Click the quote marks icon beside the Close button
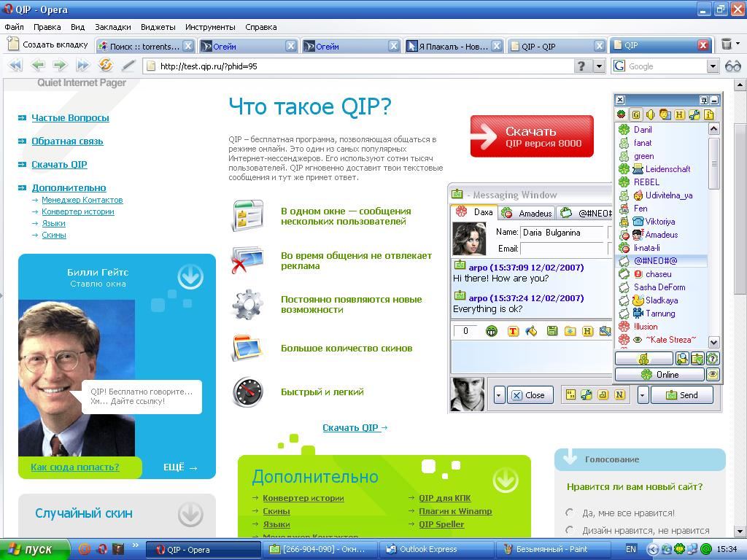 pyautogui.click(x=570, y=394)
